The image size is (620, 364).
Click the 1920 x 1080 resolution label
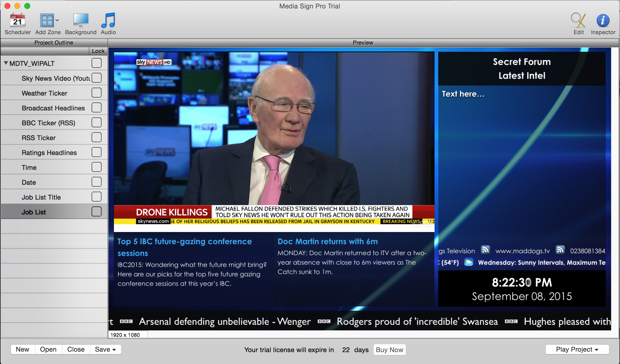(x=125, y=335)
